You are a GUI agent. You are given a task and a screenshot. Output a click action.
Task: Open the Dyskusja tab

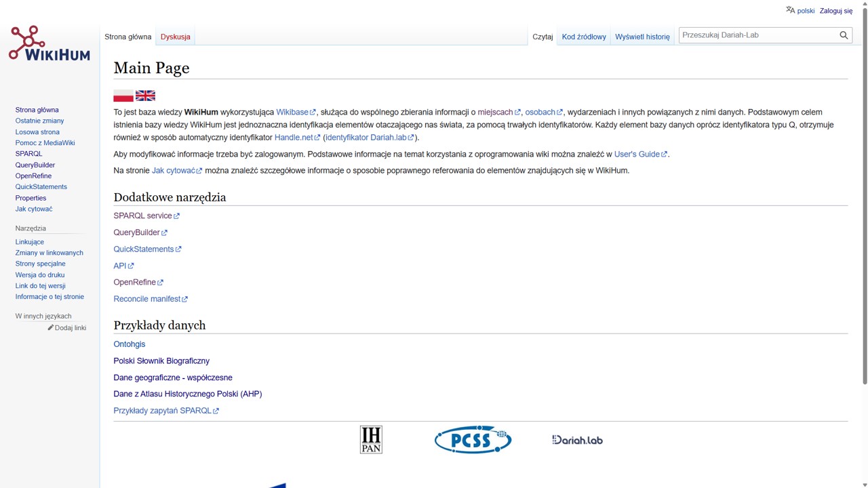click(x=175, y=37)
